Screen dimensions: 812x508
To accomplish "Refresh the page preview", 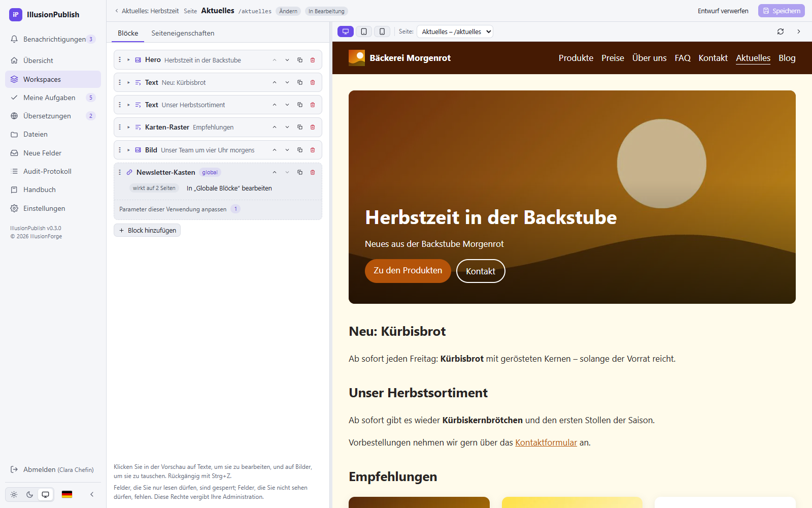I will tap(781, 31).
